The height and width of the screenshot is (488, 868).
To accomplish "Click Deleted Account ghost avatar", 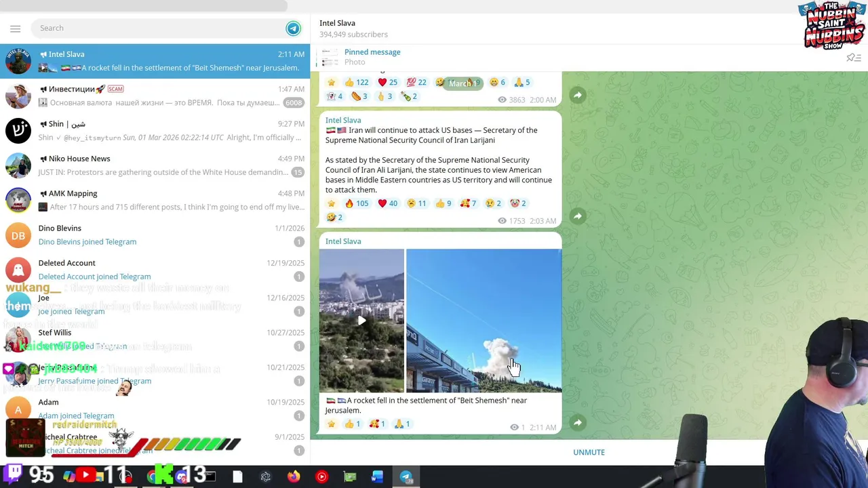I will 18,270.
